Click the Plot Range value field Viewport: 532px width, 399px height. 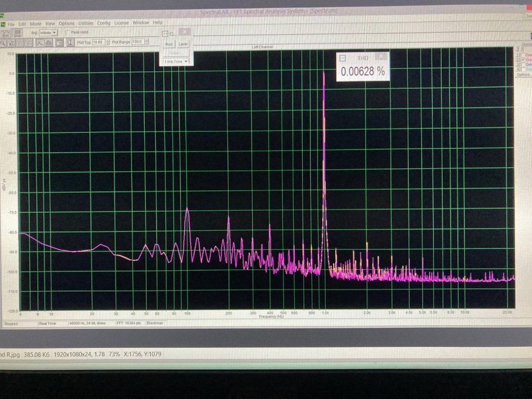click(x=136, y=41)
